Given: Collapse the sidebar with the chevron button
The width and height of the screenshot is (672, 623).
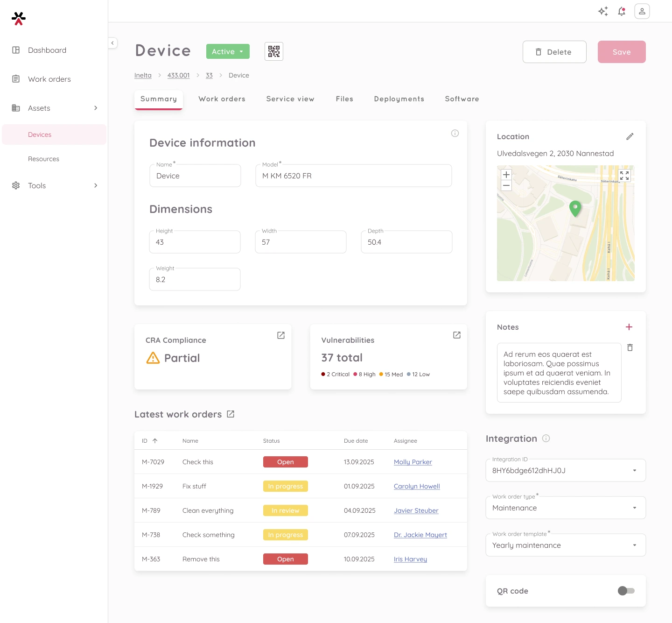Looking at the screenshot, I should pos(112,43).
